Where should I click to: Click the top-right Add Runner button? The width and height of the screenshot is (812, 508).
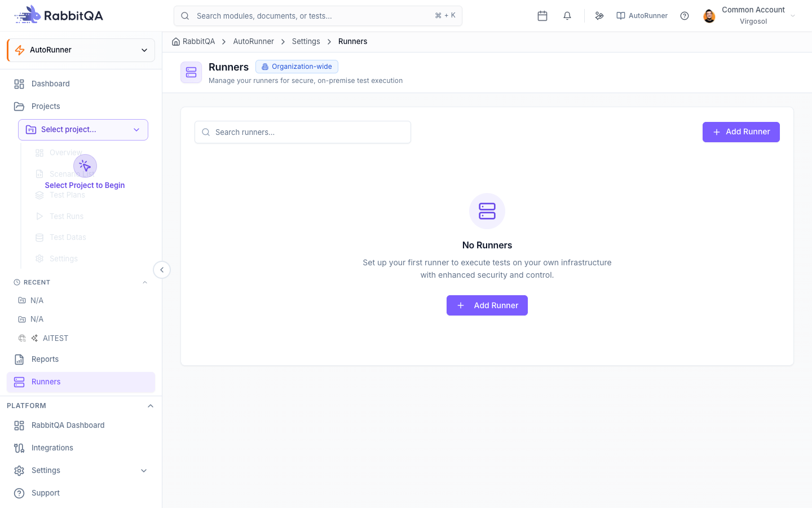741,132
